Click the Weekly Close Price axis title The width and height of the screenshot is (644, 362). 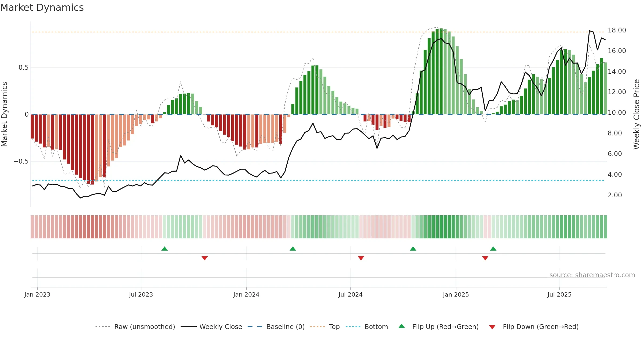(x=636, y=114)
